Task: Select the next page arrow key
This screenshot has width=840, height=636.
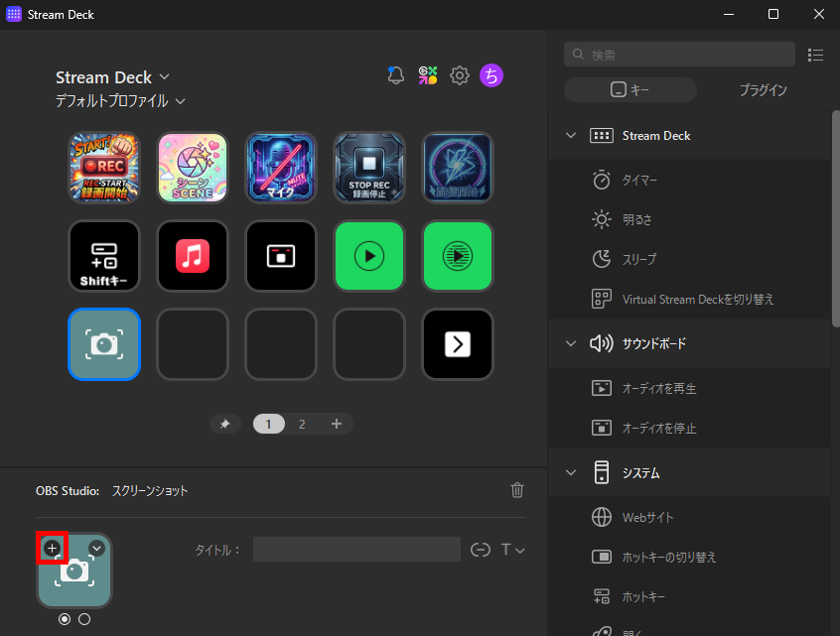Action: [x=458, y=344]
